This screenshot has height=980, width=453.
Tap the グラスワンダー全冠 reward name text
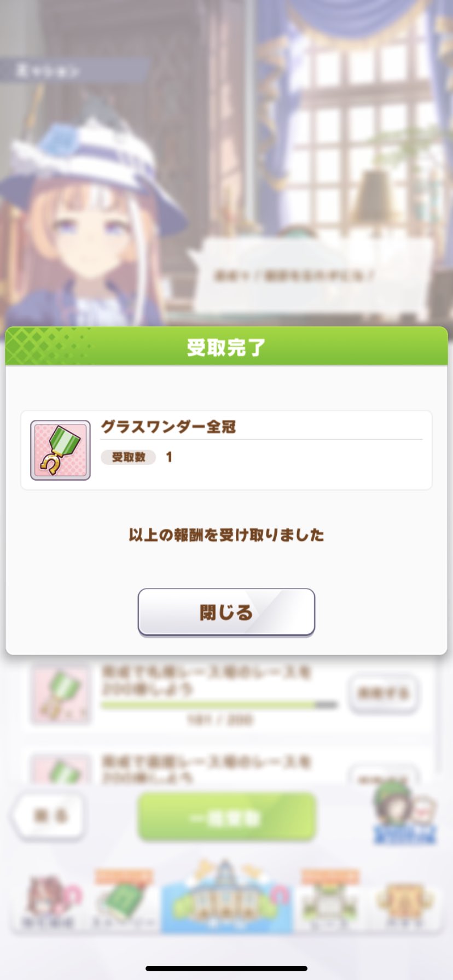pyautogui.click(x=169, y=427)
